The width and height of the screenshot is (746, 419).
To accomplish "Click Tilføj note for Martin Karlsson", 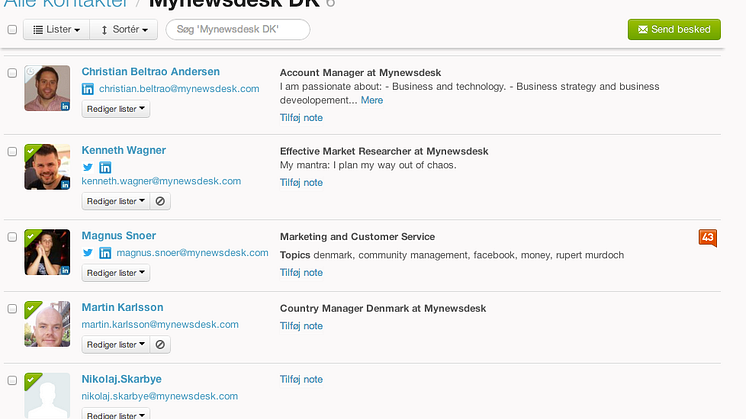I will [301, 326].
